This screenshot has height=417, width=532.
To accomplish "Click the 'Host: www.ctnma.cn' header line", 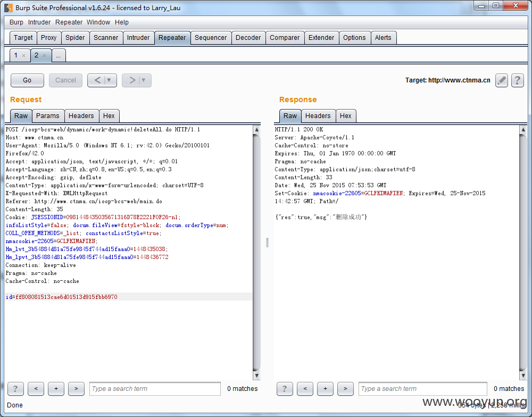I will point(34,137).
